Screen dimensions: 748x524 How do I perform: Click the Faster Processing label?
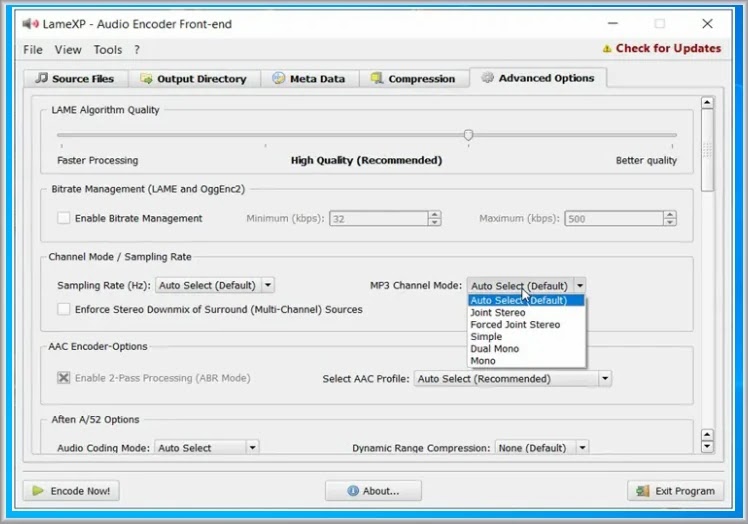coord(97,160)
